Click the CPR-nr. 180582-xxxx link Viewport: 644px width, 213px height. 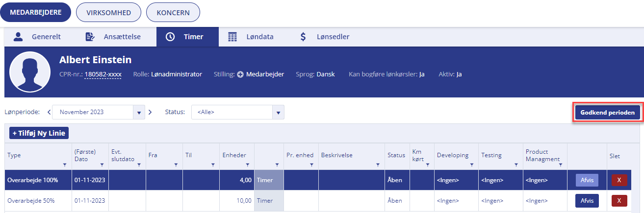point(103,74)
